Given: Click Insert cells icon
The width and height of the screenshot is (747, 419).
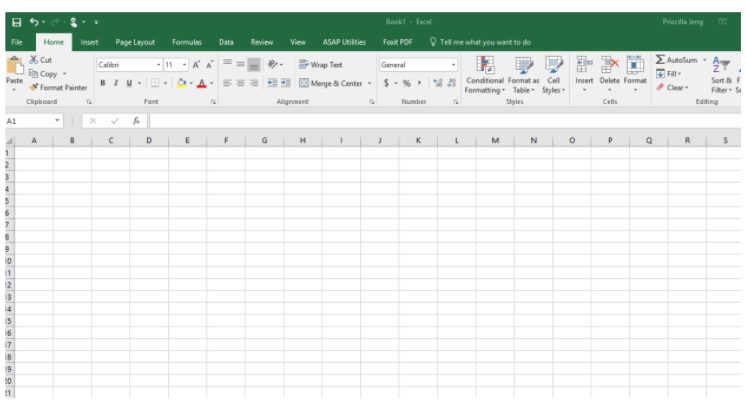Looking at the screenshot, I should pos(584,64).
